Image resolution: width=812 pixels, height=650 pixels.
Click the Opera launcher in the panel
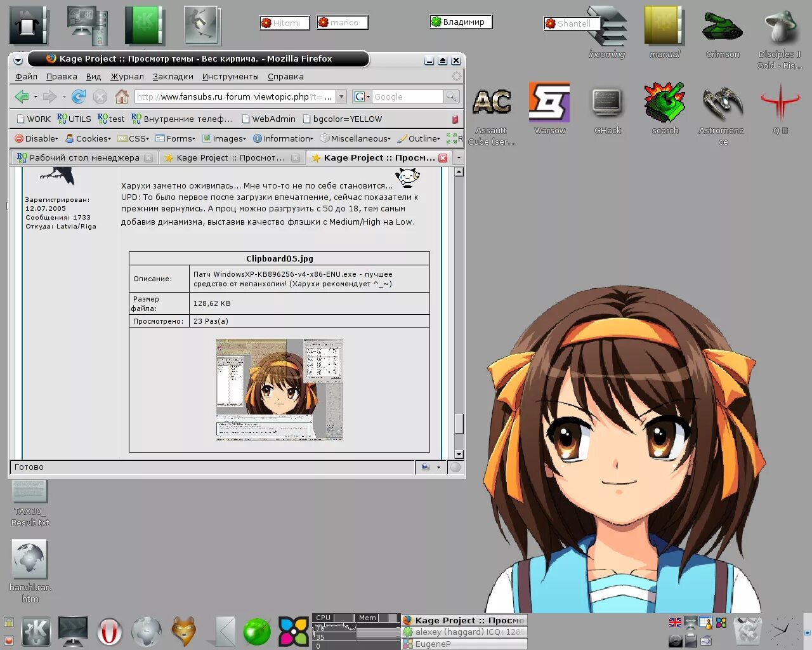[x=109, y=632]
